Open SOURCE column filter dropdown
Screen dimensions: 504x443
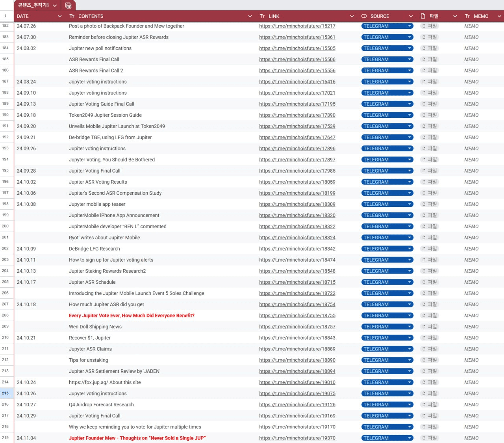[411, 16]
